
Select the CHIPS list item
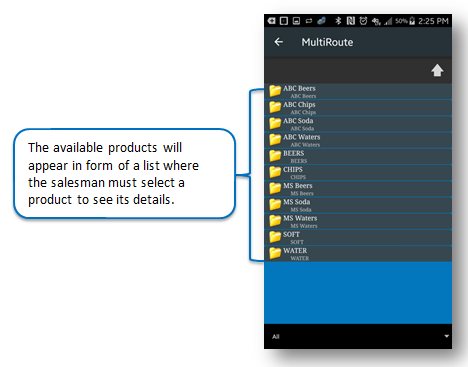click(x=358, y=172)
